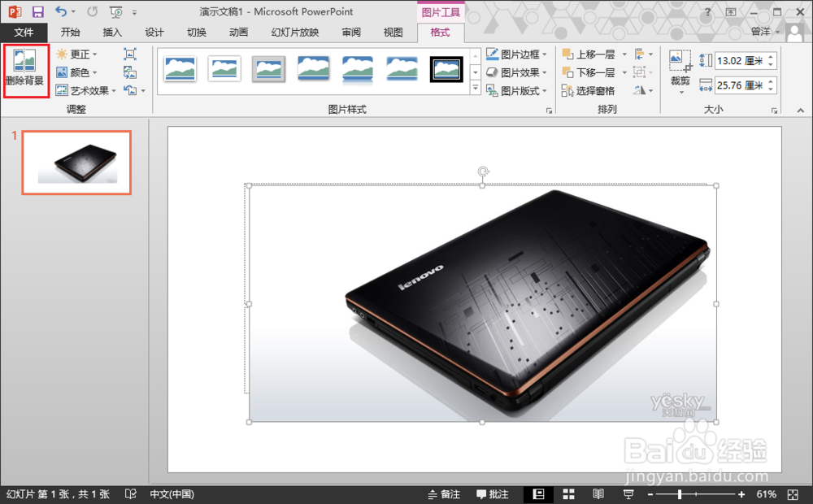Fit slide to current window icon

[793, 495]
